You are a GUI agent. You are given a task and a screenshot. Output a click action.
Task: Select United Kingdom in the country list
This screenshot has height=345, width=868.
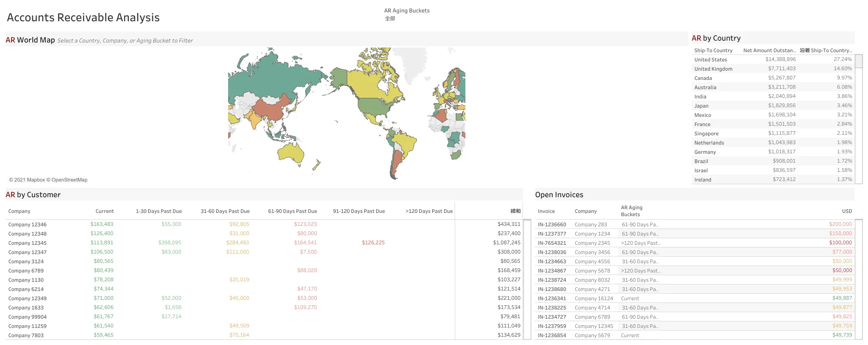coord(713,69)
